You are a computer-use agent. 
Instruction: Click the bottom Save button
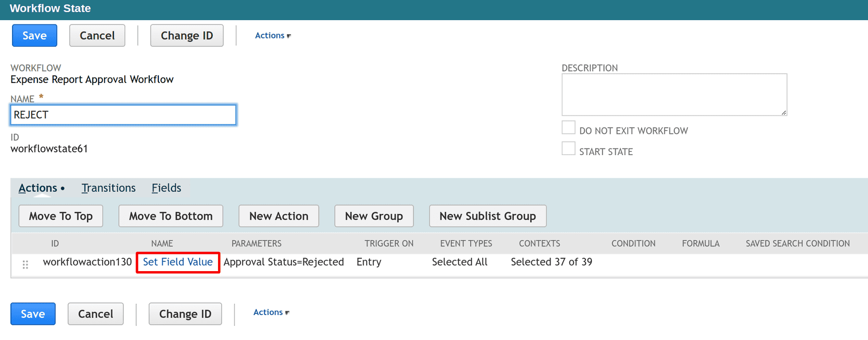pyautogui.click(x=33, y=314)
